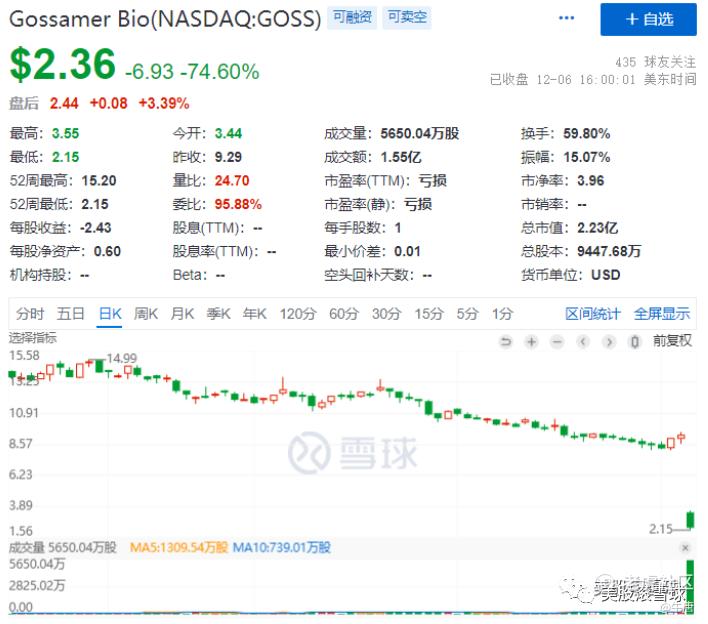Click the Gossamer Bio(NASDAQ:GOSS) title
This screenshot has width=708, height=624.
165,19
